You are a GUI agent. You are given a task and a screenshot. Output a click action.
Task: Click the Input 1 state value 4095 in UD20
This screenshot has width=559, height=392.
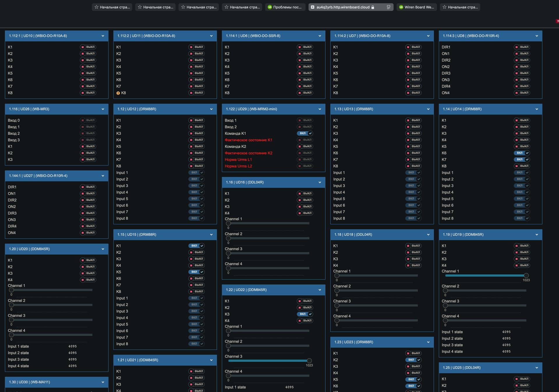pos(72,346)
